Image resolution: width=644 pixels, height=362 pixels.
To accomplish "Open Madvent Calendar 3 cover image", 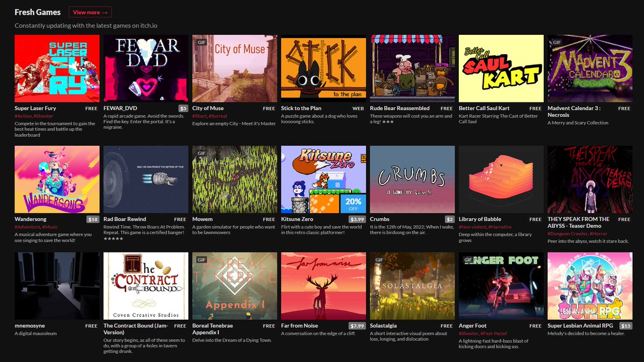I will tap(590, 69).
